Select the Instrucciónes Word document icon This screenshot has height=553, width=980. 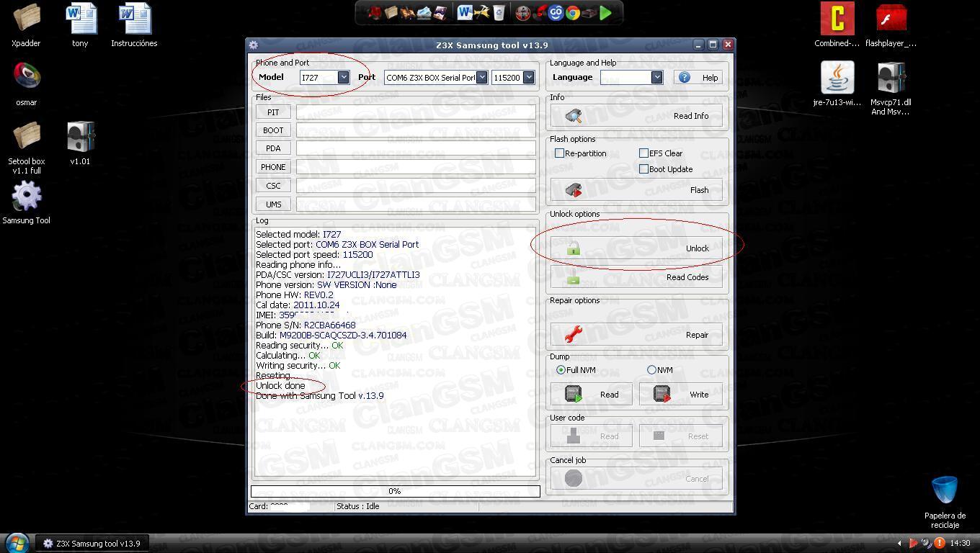134,25
